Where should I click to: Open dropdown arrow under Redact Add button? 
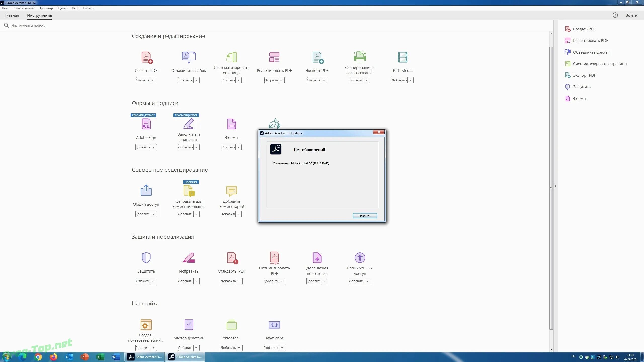[196, 281]
